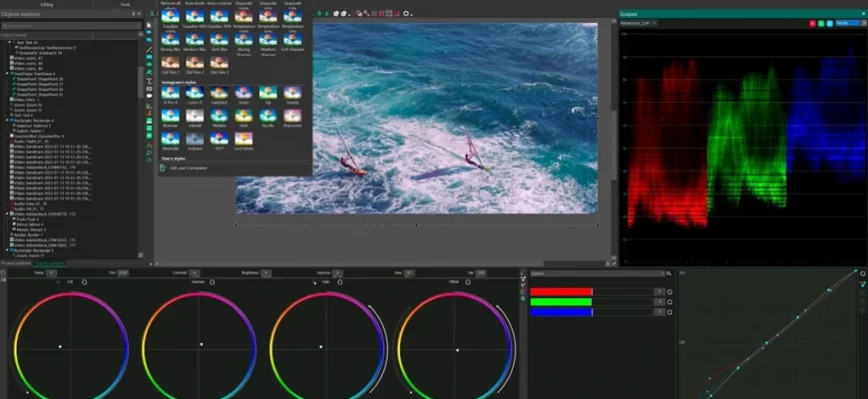Reset the Offset color wheel

[x=468, y=281]
